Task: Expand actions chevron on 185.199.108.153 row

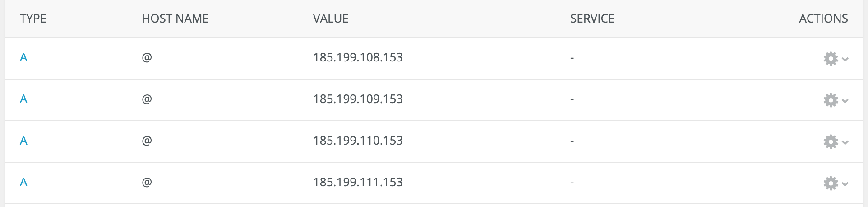Action: [x=845, y=59]
